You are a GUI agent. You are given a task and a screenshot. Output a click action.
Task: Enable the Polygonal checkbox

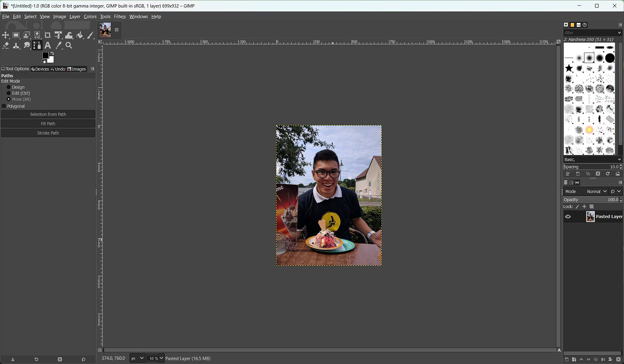[x=4, y=106]
